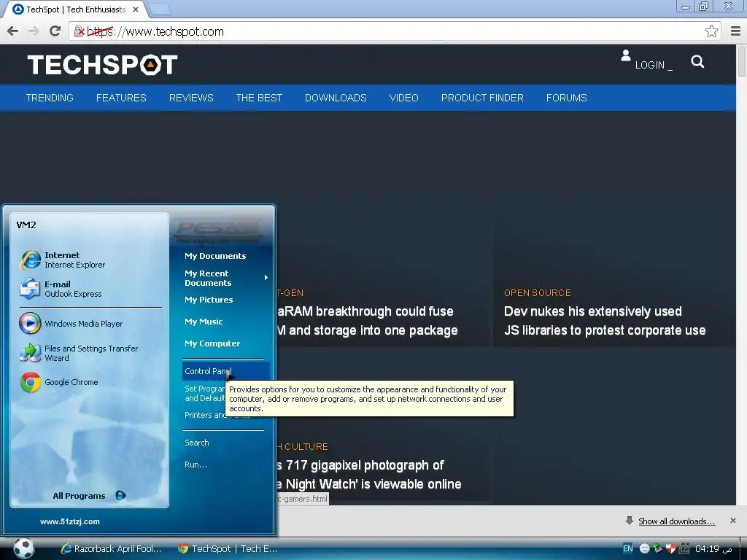Viewport: 747px width, 560px height.
Task: Click the soccer ball Start button
Action: click(23, 548)
